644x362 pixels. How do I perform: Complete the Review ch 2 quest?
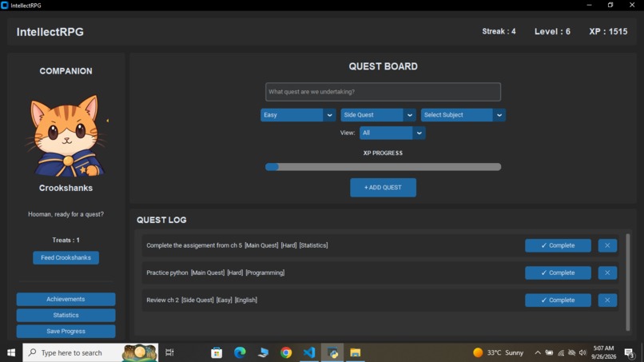(559, 300)
